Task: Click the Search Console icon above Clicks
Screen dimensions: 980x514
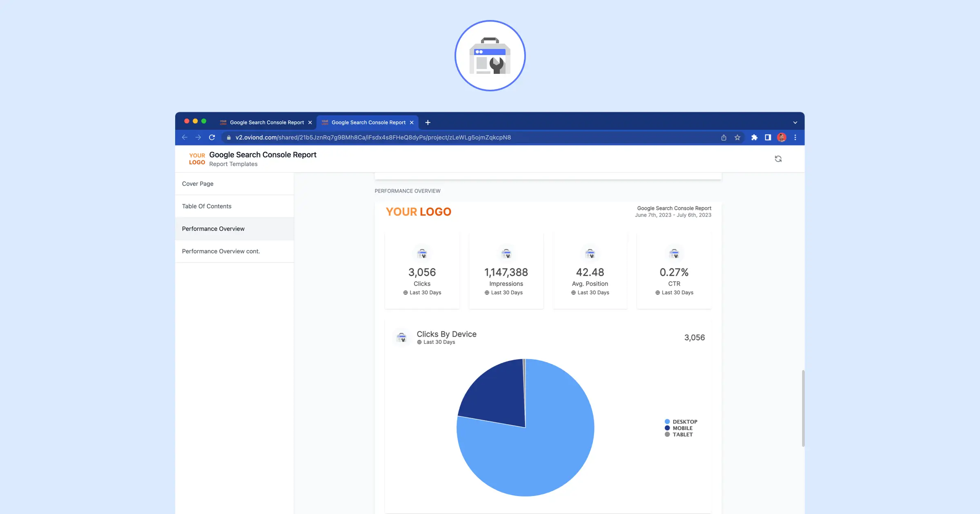Action: (422, 254)
